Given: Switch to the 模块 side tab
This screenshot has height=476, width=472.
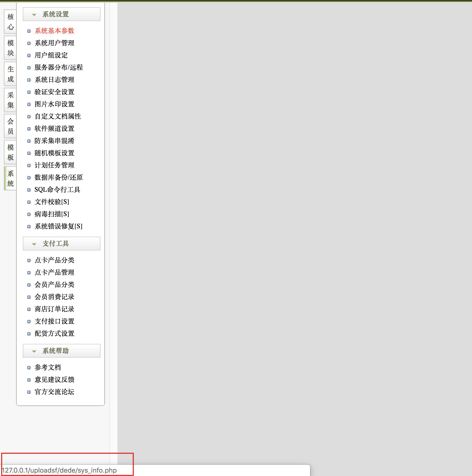Looking at the screenshot, I should pyautogui.click(x=11, y=48).
